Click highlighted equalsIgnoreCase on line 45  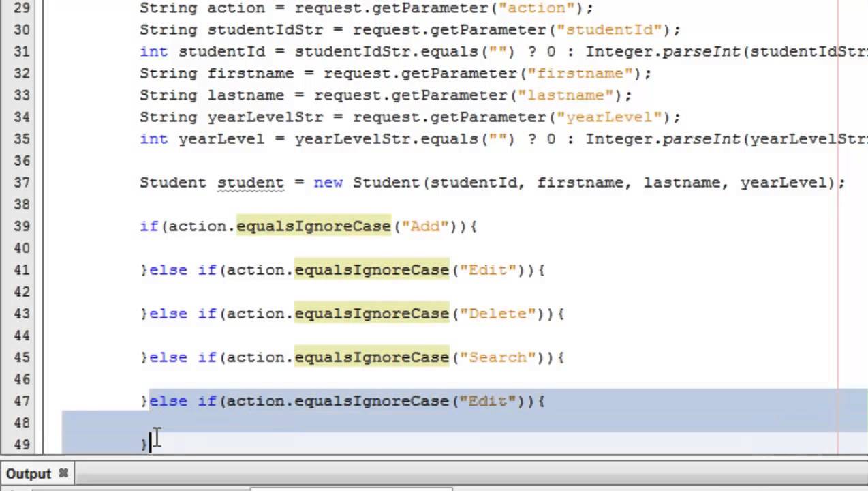click(372, 357)
